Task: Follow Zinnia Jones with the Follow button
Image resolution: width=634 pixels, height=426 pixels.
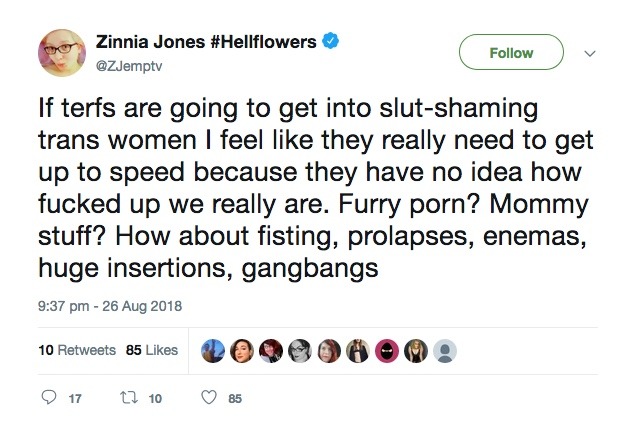Action: 510,53
